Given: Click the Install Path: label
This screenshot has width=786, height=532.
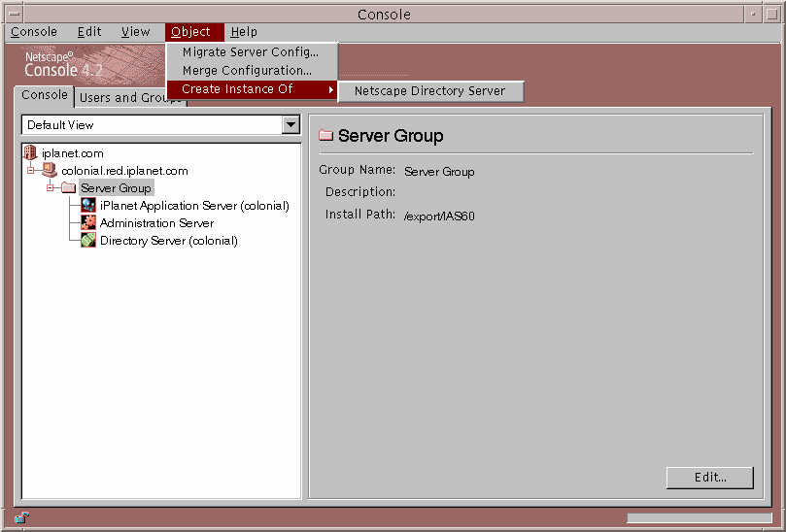Looking at the screenshot, I should coord(360,215).
